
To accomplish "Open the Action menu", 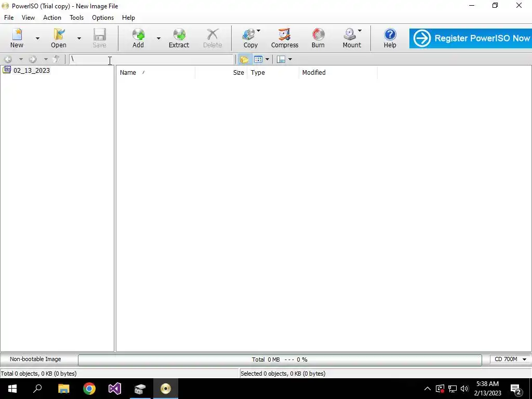I will click(52, 18).
